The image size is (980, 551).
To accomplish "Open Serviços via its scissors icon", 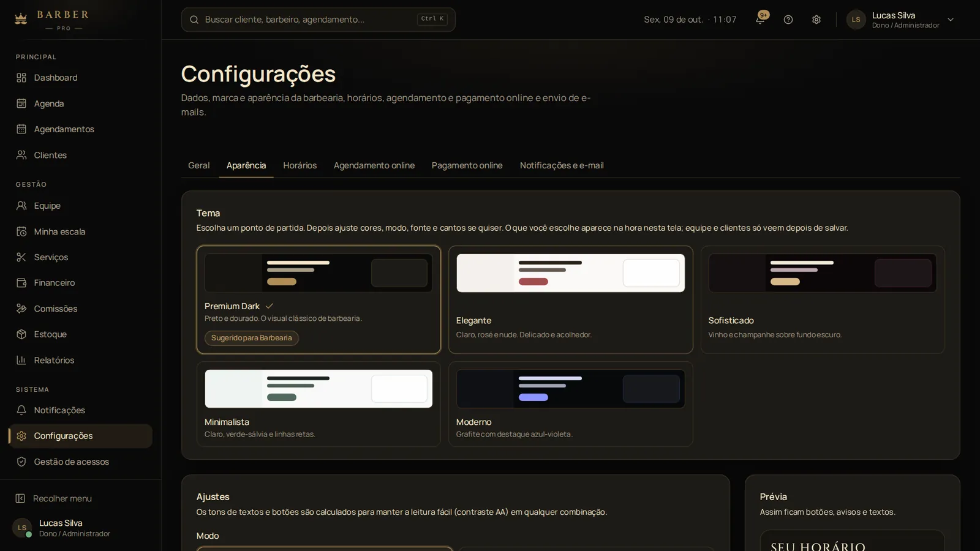I will [21, 257].
